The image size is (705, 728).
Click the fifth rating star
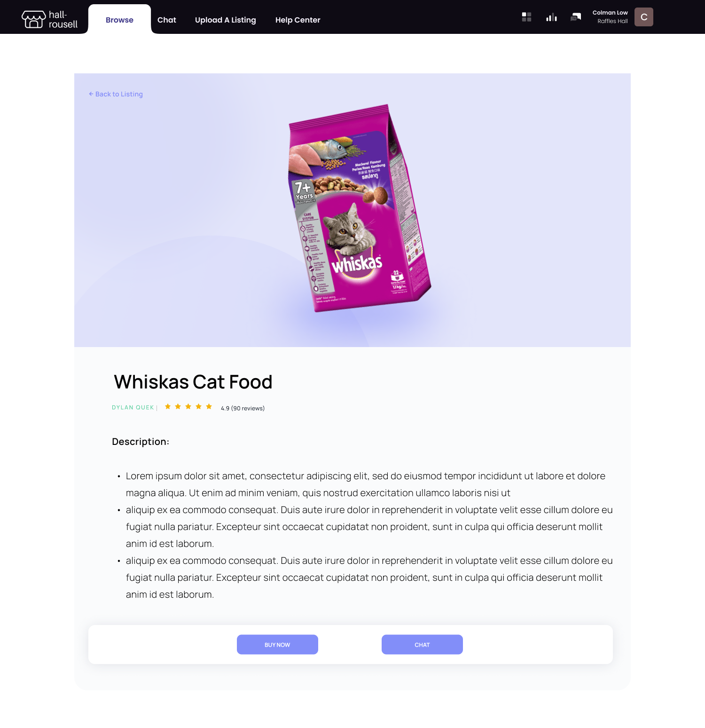(209, 407)
